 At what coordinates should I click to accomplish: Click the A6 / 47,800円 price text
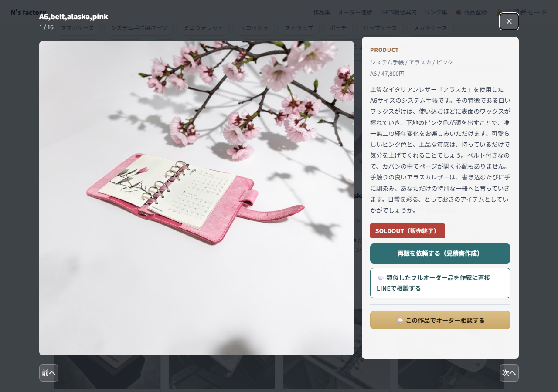tap(387, 74)
